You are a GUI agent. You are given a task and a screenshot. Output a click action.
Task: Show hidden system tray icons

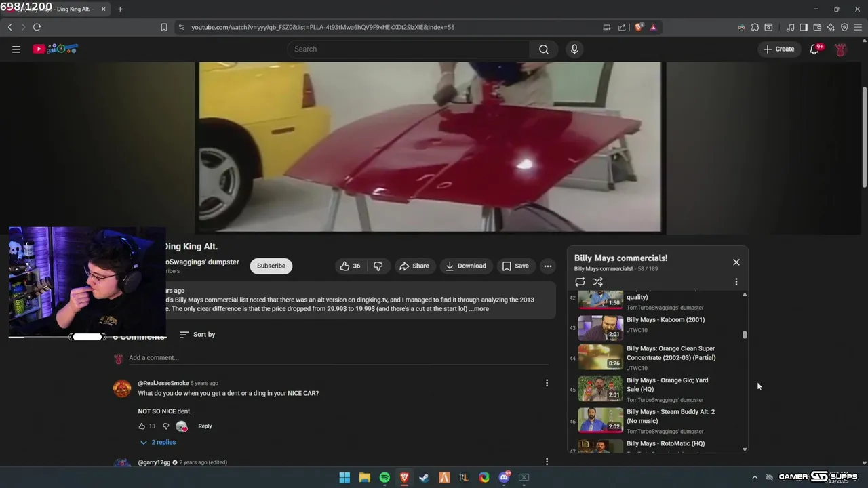tap(755, 477)
